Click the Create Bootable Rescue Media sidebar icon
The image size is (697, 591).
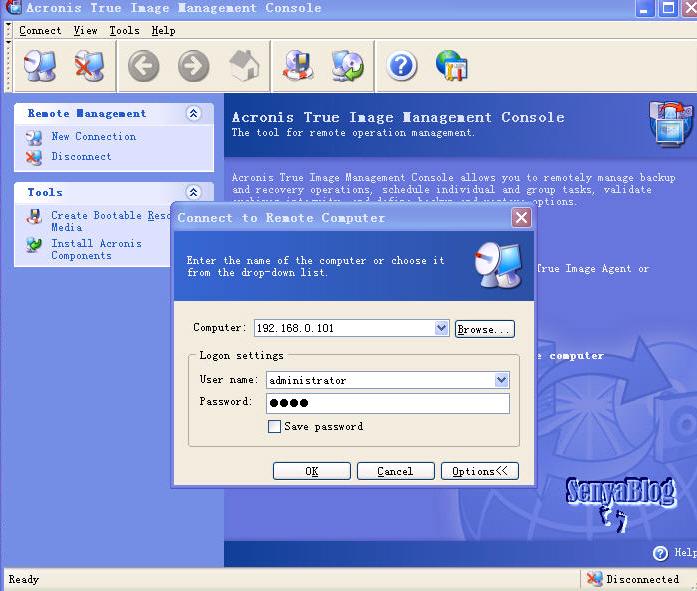[34, 216]
